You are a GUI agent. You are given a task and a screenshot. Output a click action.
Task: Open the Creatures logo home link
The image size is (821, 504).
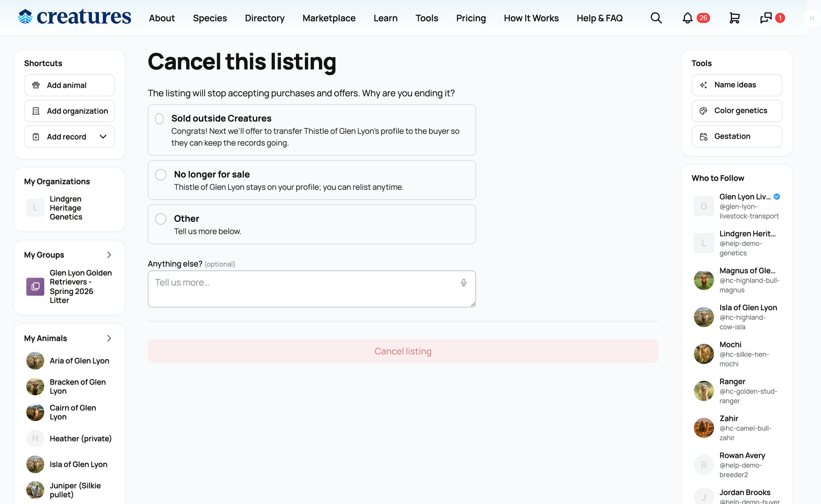click(75, 17)
